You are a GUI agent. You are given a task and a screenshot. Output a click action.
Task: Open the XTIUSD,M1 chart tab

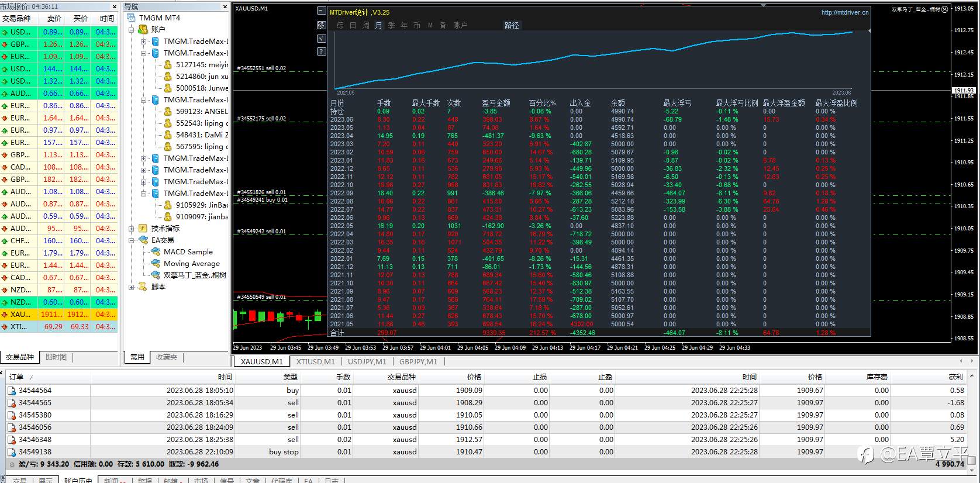click(315, 361)
